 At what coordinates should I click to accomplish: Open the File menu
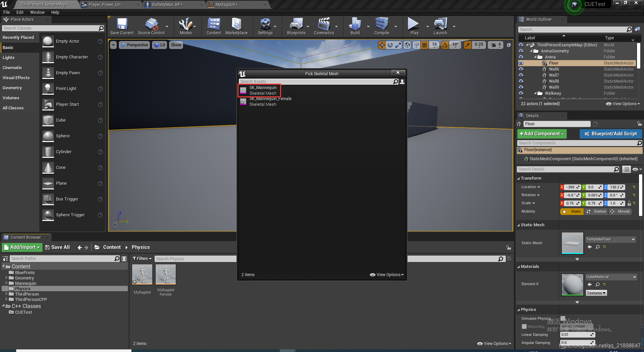click(x=7, y=12)
